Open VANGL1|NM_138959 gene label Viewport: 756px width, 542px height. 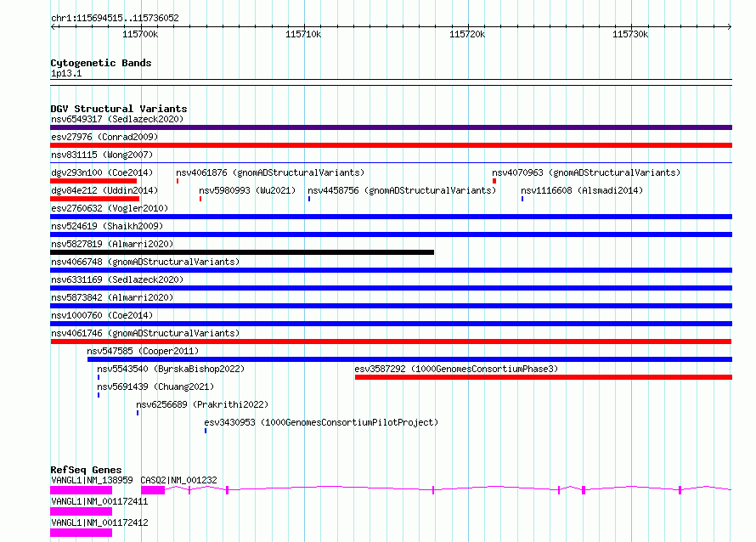92,480
